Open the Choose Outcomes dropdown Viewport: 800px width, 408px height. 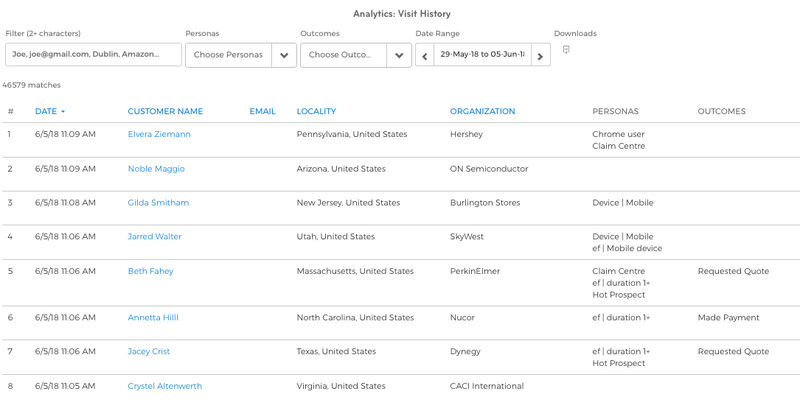click(399, 56)
